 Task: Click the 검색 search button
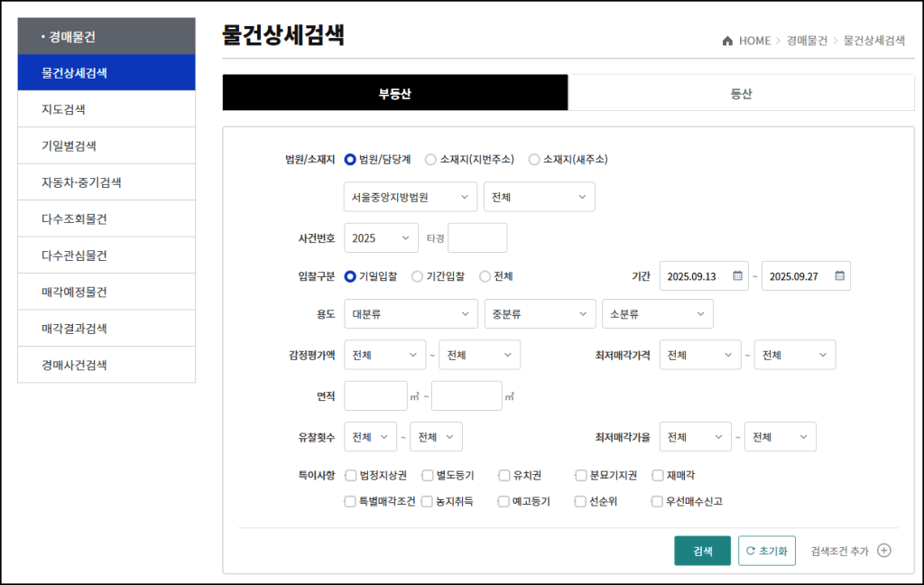[x=702, y=551]
